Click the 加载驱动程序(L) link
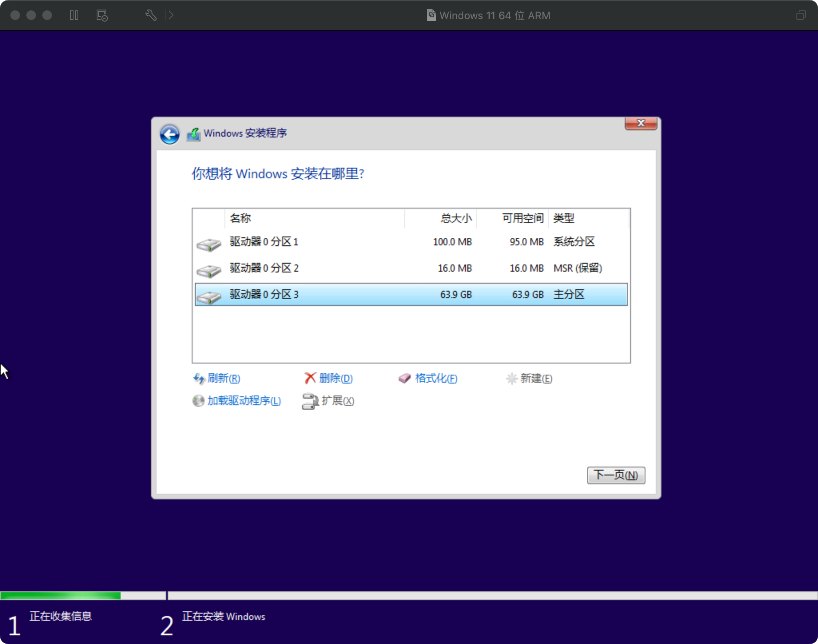This screenshot has width=818, height=644. (x=244, y=401)
